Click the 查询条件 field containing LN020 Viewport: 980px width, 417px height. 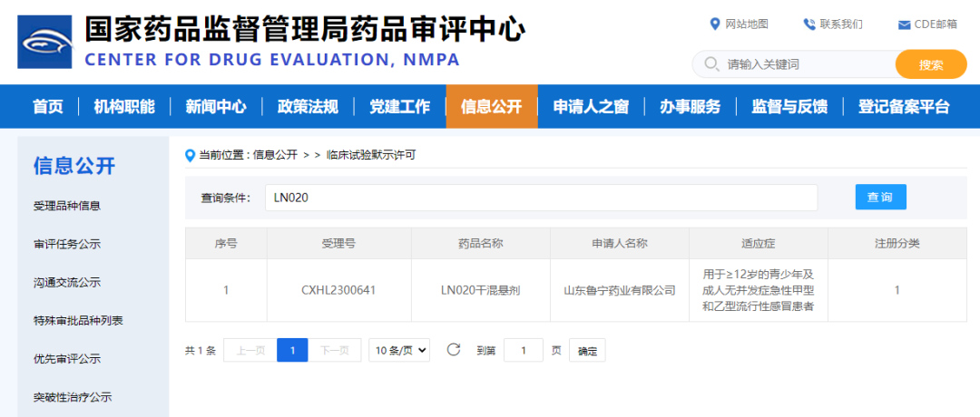[x=541, y=198]
